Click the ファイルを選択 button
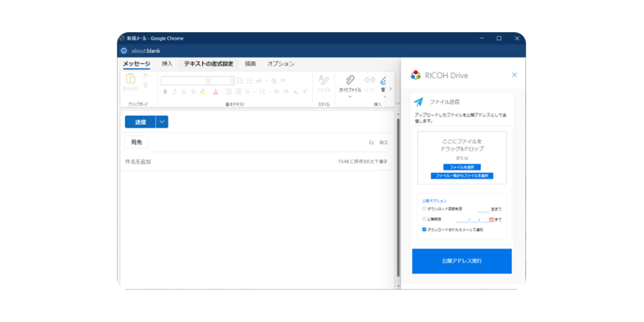 tap(462, 167)
